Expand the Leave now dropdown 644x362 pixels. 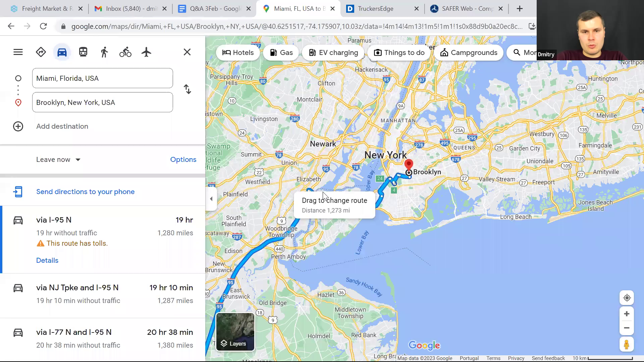[x=59, y=160]
